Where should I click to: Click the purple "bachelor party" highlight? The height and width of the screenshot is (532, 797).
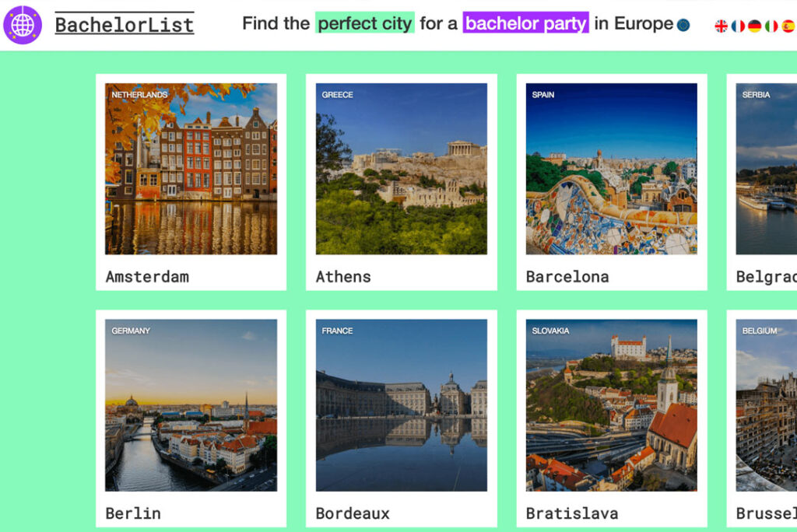526,23
